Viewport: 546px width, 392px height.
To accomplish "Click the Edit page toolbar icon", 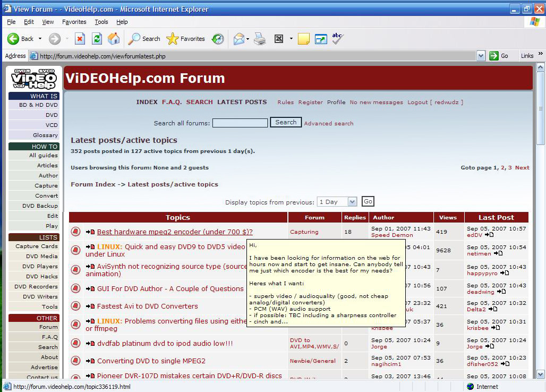I will click(279, 39).
